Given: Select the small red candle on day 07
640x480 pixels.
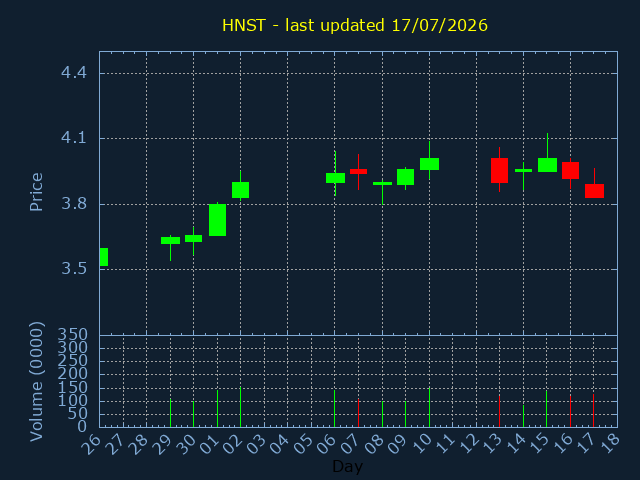Looking at the screenshot, I should pos(358,171).
